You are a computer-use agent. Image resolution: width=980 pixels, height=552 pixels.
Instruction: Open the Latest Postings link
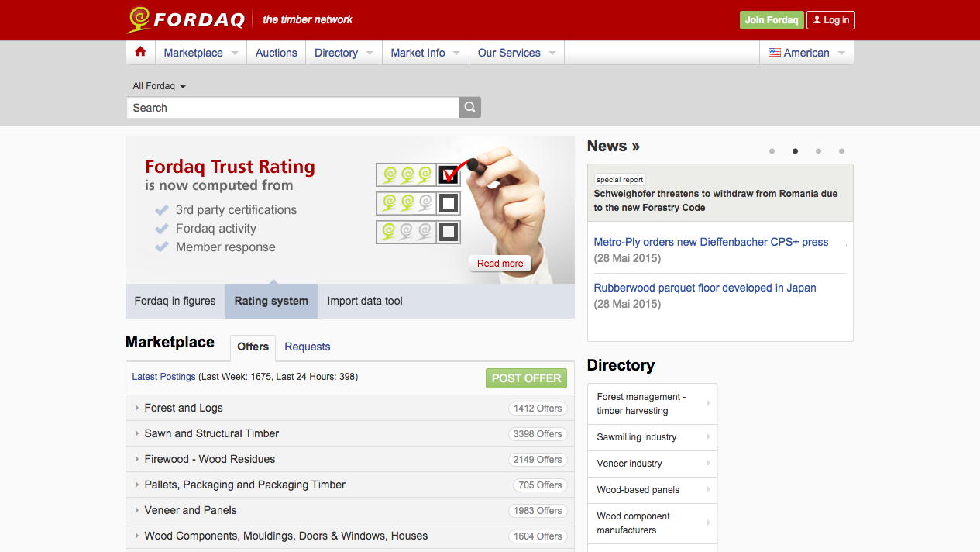pyautogui.click(x=163, y=377)
